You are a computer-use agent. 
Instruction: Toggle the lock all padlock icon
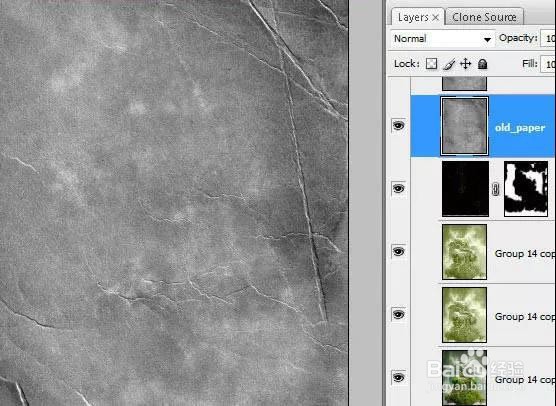tap(482, 64)
